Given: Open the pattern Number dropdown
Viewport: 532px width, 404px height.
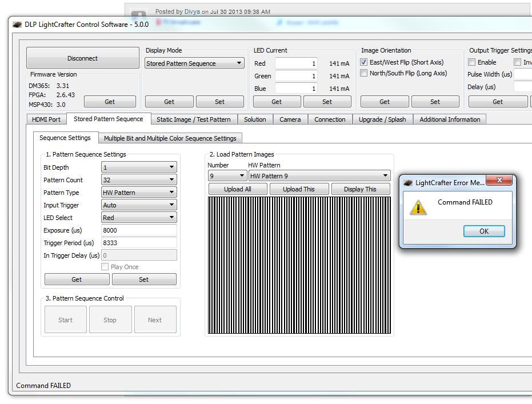Looking at the screenshot, I should click(x=227, y=175).
